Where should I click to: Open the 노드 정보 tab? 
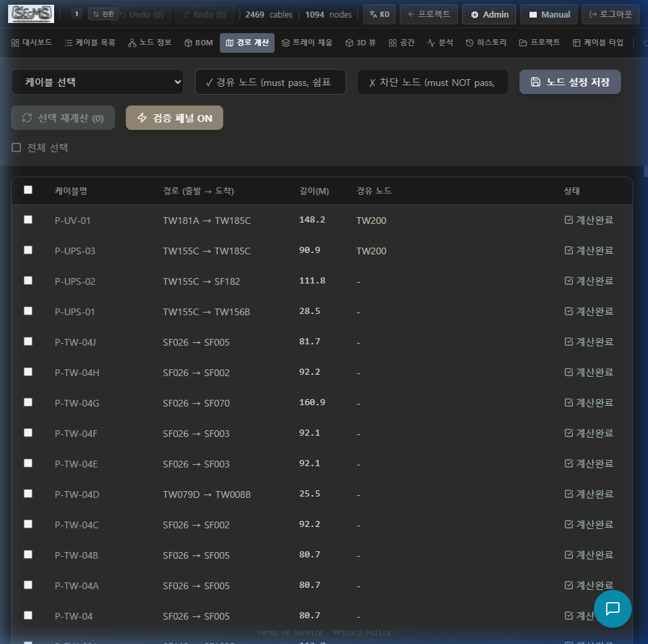pyautogui.click(x=149, y=43)
